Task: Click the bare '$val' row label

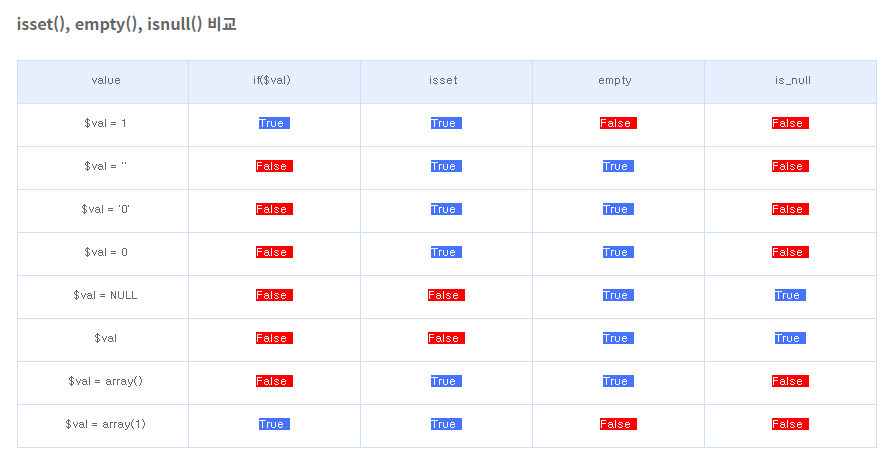Action: 105,338
